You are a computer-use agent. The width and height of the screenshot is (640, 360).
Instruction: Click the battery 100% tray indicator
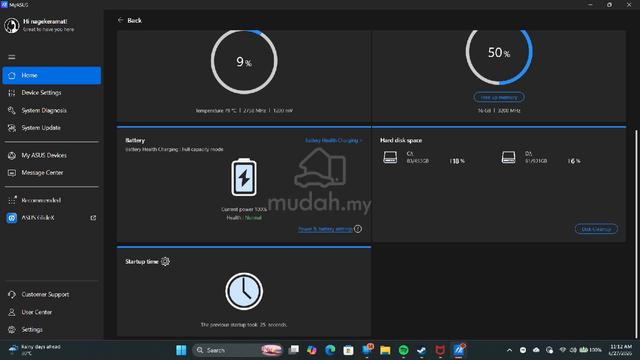coord(591,350)
